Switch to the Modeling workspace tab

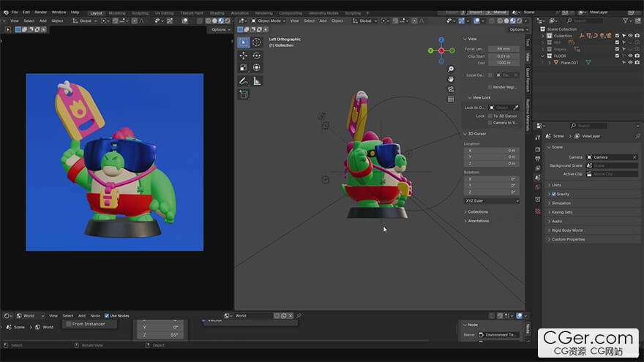pyautogui.click(x=117, y=13)
